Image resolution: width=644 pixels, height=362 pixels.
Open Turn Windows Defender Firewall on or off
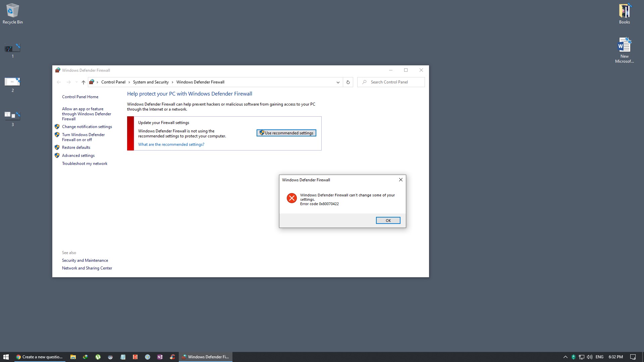(x=83, y=137)
